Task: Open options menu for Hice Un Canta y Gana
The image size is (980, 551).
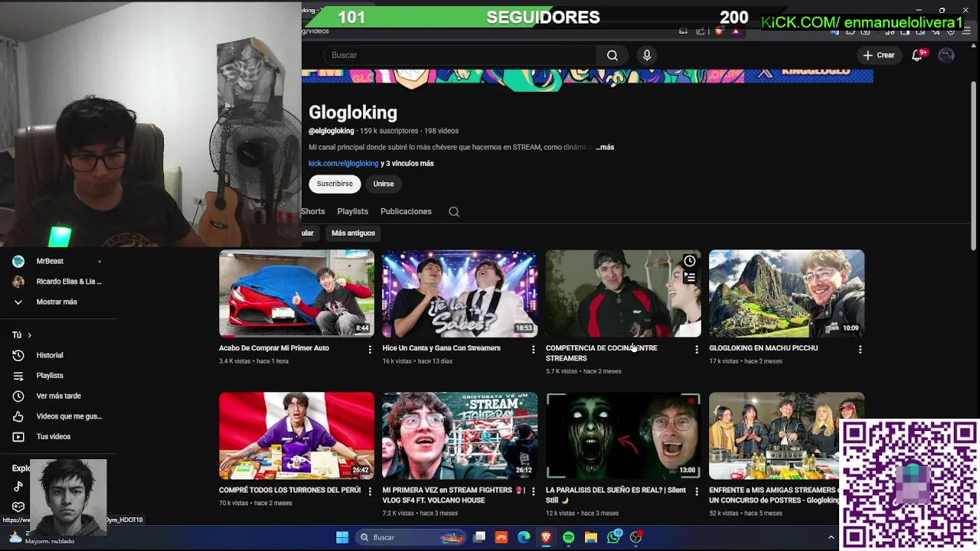Action: (x=534, y=349)
